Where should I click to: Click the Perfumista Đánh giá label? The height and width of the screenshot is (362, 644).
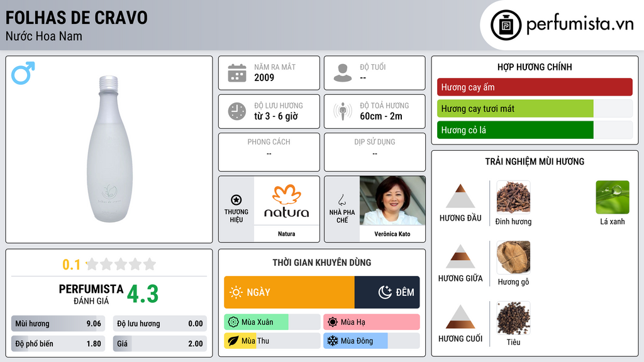pyautogui.click(x=91, y=294)
